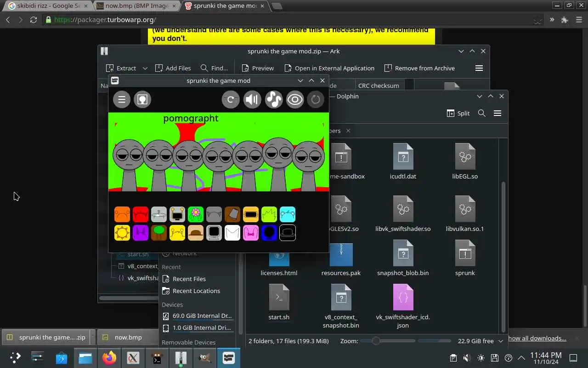
Task: Select the gray computer character icon
Action: coord(214,233)
